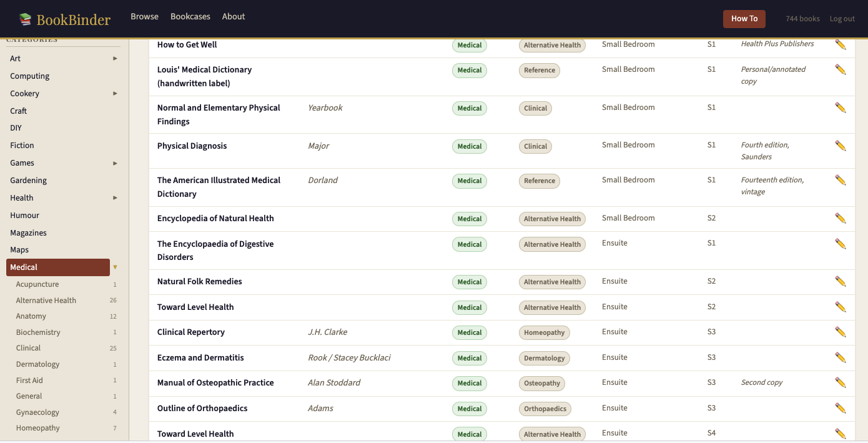Click the '744 books' counter text
868x443 pixels.
tap(802, 19)
